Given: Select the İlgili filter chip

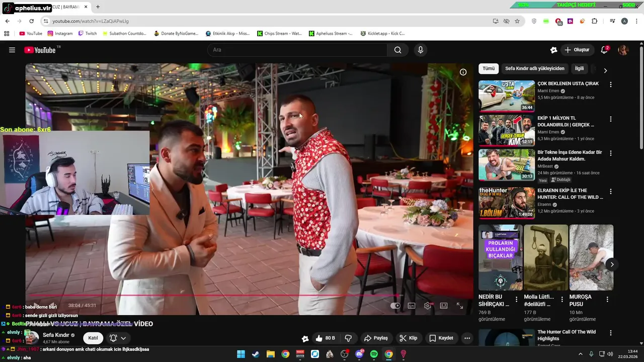Looking at the screenshot, I should [x=580, y=68].
